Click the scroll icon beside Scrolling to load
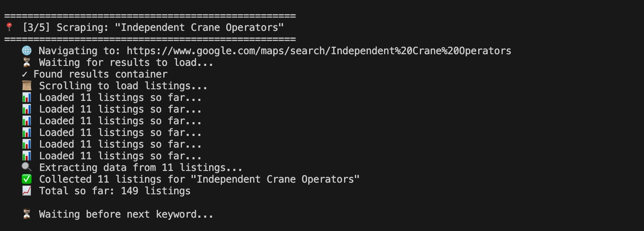Viewport: 644px width, 231px height. [x=26, y=86]
